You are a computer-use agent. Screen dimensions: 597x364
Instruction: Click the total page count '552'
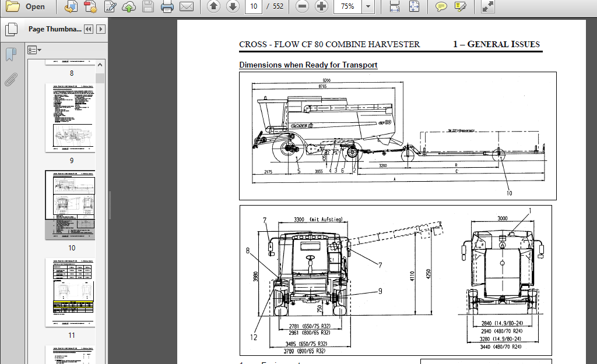pos(278,6)
